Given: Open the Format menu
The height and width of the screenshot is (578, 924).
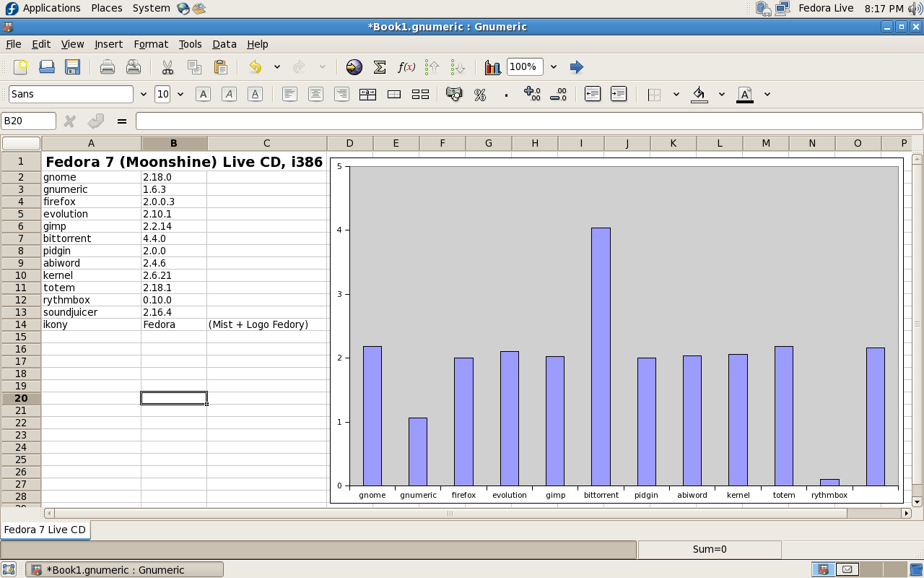Looking at the screenshot, I should (x=151, y=44).
